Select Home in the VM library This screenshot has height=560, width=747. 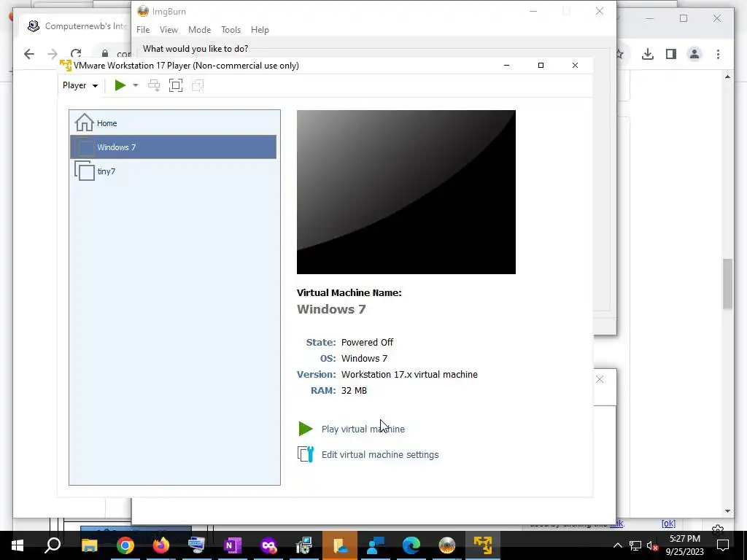coord(174,123)
